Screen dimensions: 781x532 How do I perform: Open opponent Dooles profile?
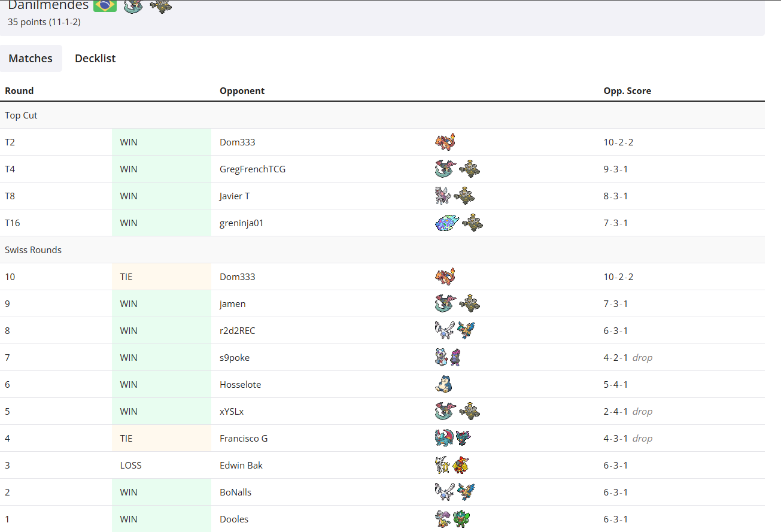[x=234, y=519]
